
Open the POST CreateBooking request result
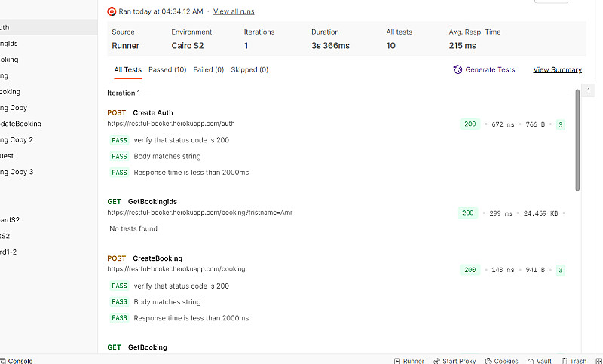coord(157,258)
